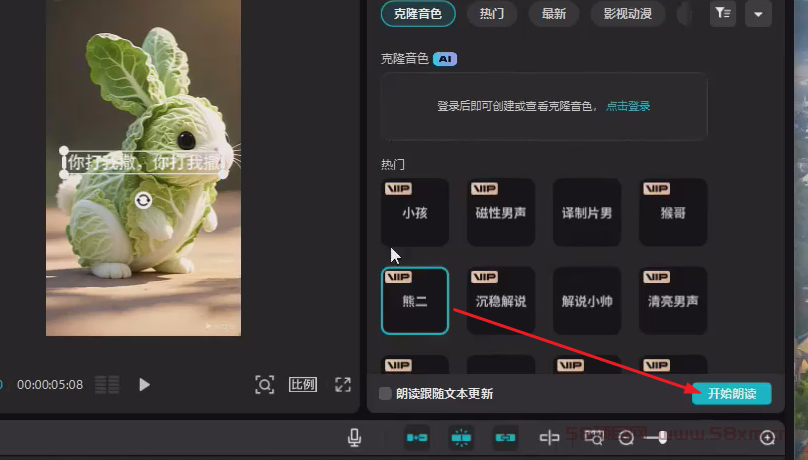Screen dimensions: 808x460
Task: Click the timeline zoom in plus icon
Action: coord(768,438)
